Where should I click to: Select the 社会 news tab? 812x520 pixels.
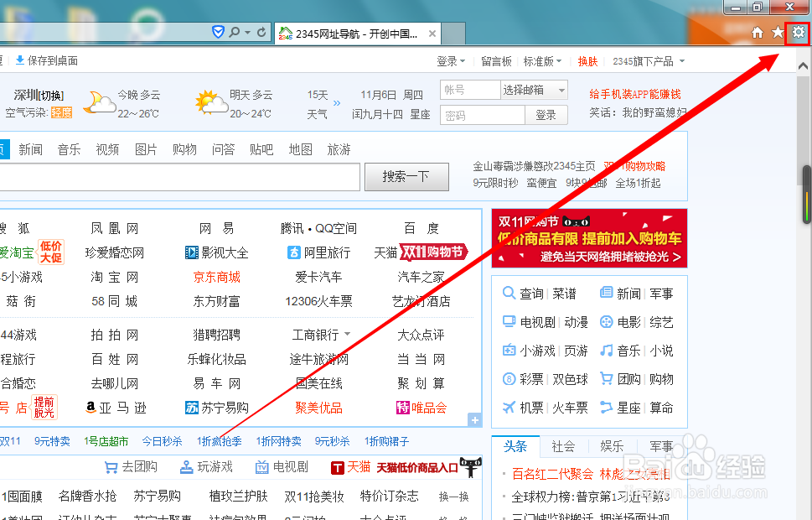(x=563, y=446)
